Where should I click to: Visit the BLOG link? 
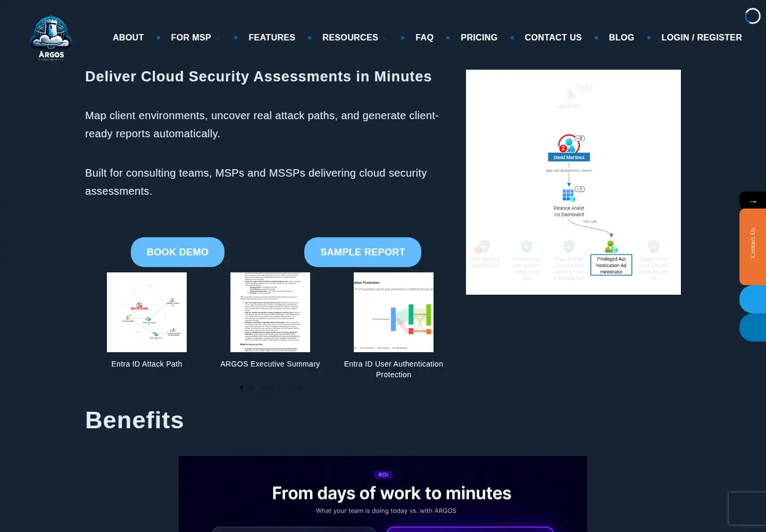[x=621, y=37]
